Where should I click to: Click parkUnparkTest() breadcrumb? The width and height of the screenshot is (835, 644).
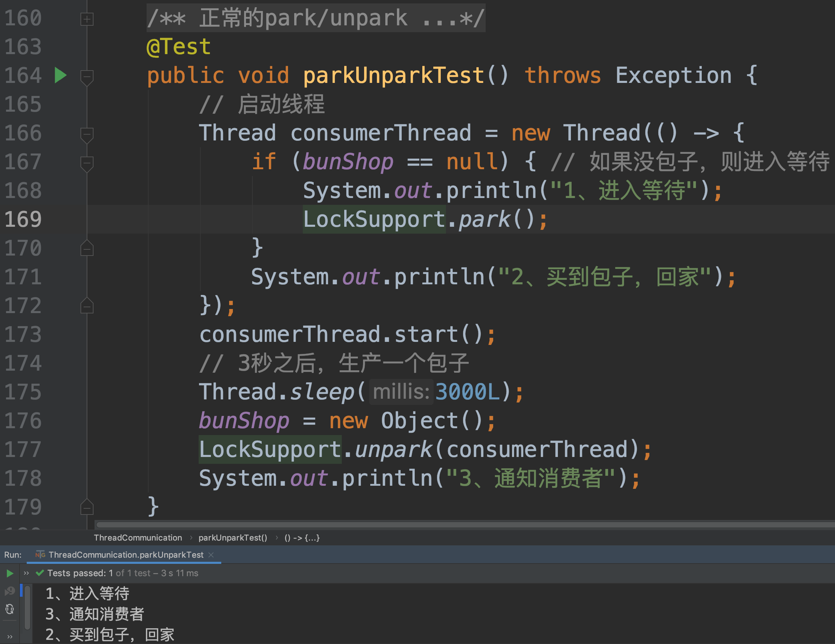(x=233, y=538)
